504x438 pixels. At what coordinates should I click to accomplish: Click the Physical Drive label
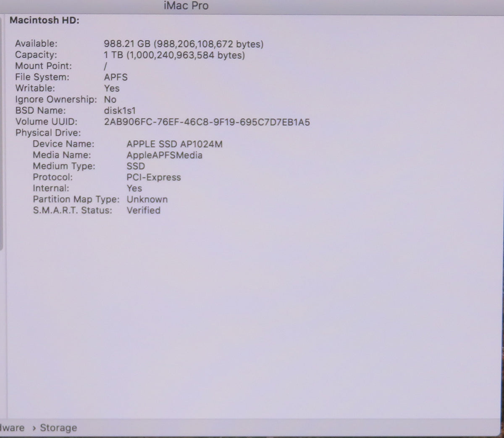click(48, 133)
